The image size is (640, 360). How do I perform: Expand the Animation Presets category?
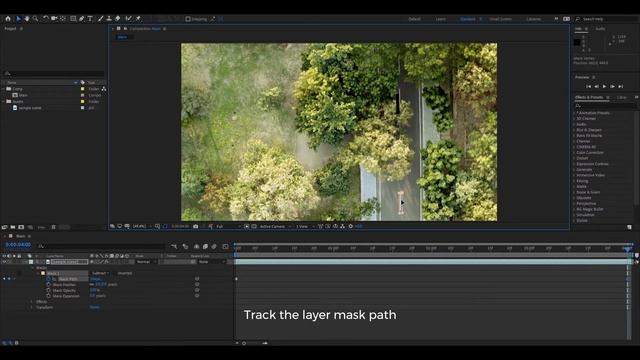point(574,113)
